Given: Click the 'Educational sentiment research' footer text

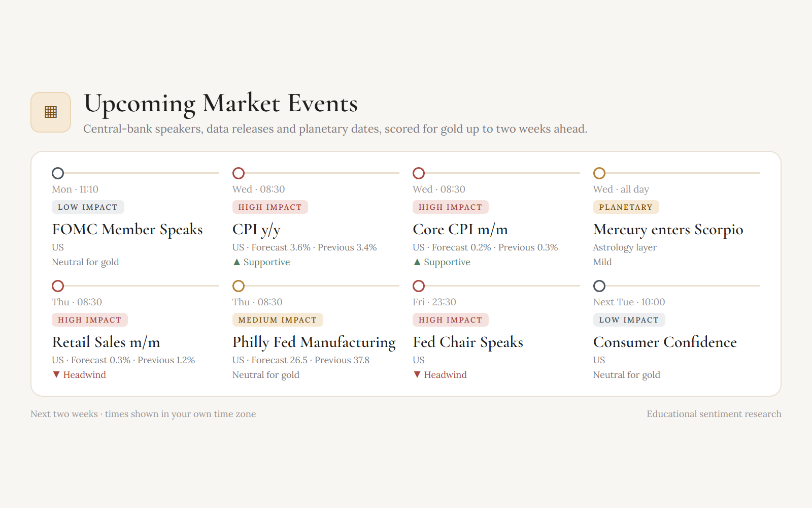Looking at the screenshot, I should click(x=714, y=414).
